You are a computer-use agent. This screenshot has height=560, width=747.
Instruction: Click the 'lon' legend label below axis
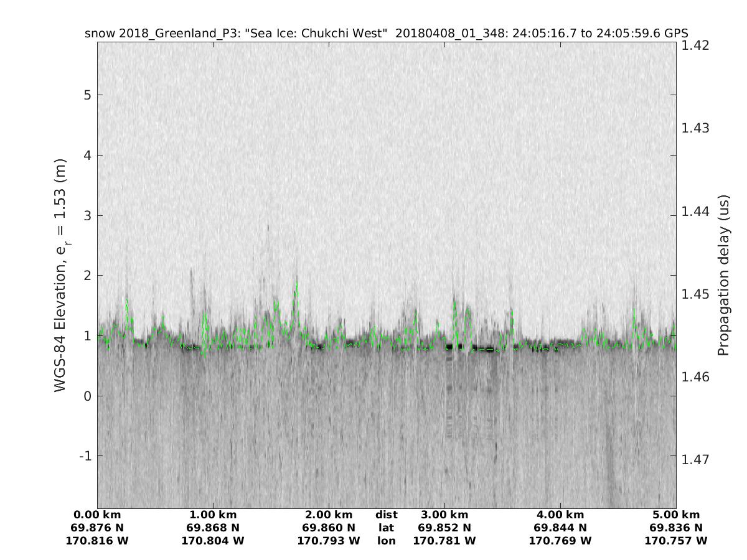(x=386, y=541)
